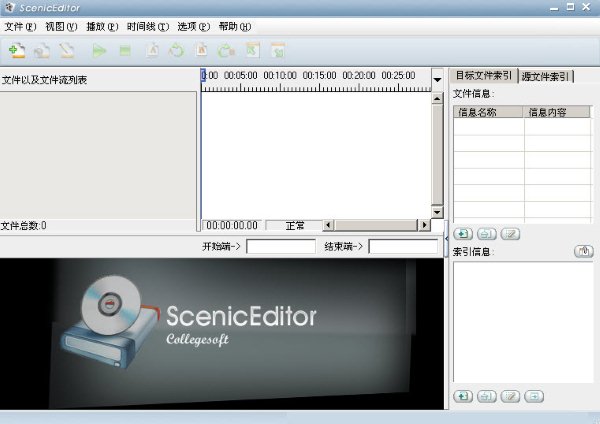The image size is (600, 424).
Task: Delete index entry button below 索引信息 list
Action: click(x=487, y=396)
